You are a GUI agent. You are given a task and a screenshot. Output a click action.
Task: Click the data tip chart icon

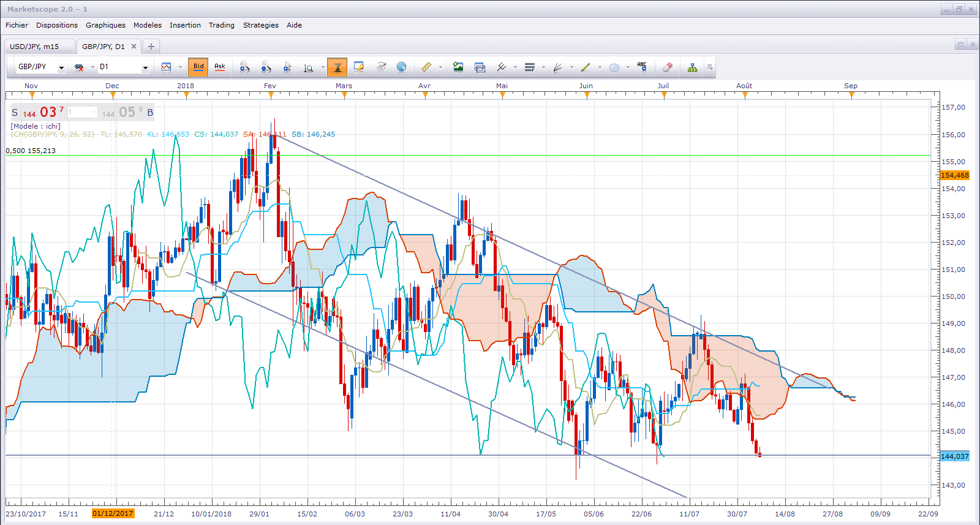click(359, 67)
